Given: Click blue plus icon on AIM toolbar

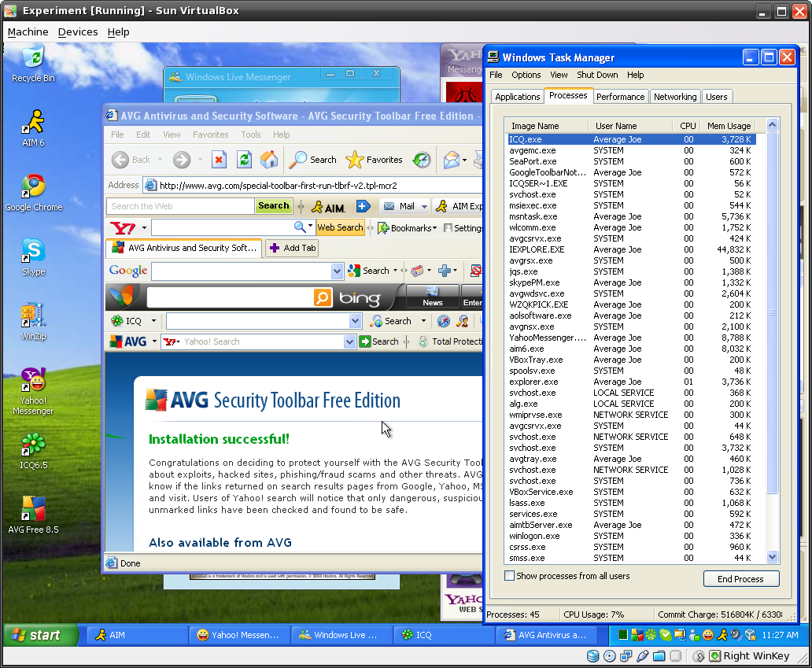Looking at the screenshot, I should click(363, 207).
